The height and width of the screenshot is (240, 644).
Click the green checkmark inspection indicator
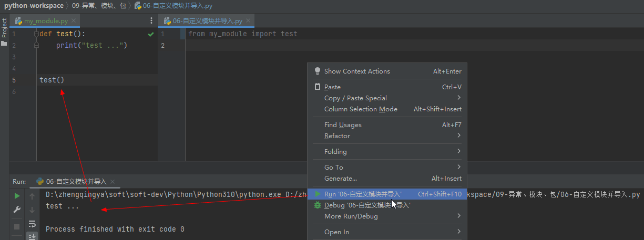(x=151, y=34)
